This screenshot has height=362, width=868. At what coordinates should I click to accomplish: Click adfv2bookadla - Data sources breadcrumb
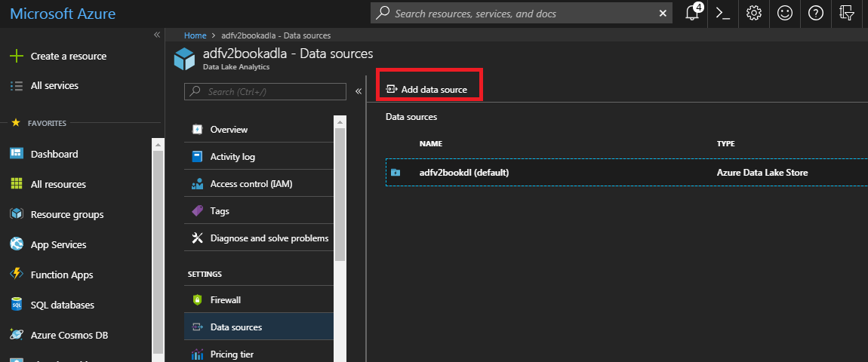click(x=275, y=35)
